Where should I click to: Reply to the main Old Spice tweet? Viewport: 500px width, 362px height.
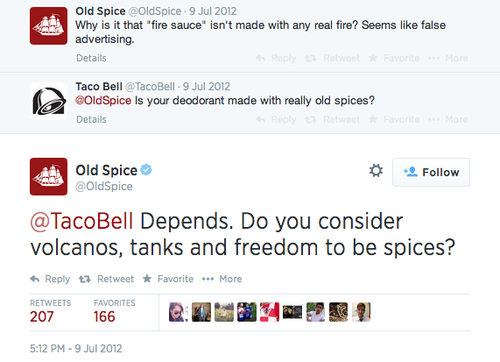(x=50, y=279)
